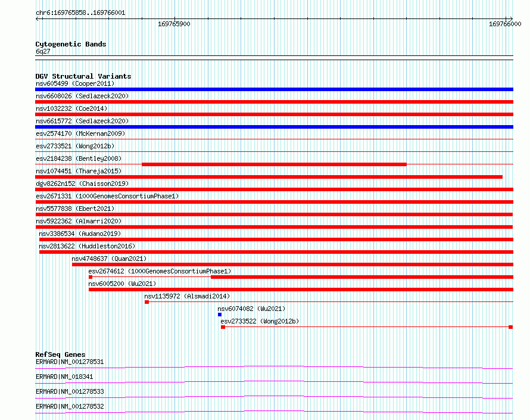Open nsv1074451 (Thareja2015) variant
Viewport: 530px width, 420px height.
coord(79,171)
